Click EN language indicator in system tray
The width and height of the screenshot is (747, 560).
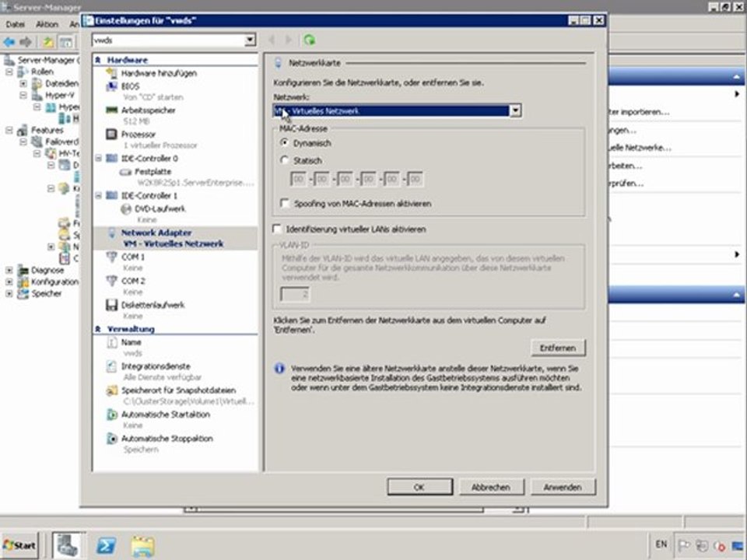(x=661, y=544)
